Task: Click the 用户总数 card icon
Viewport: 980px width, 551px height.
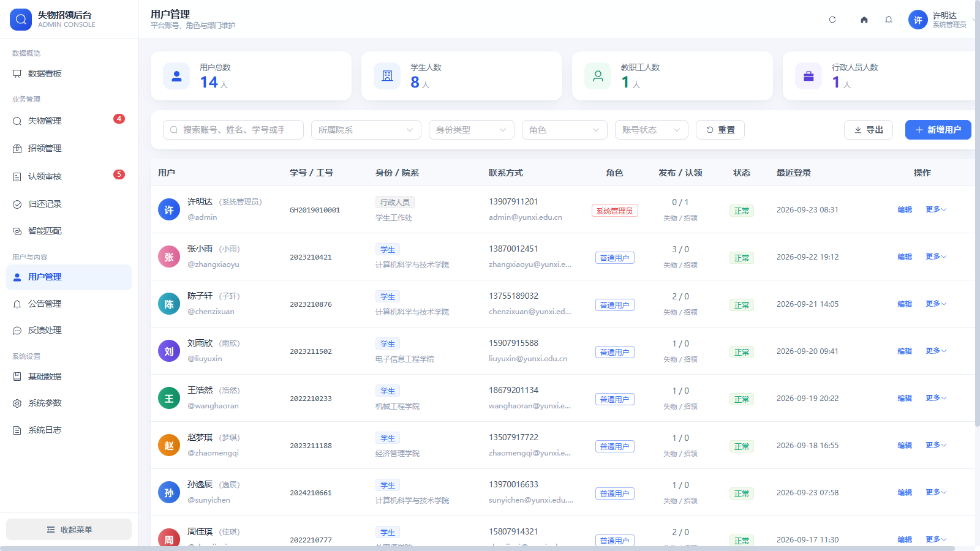Action: pyautogui.click(x=176, y=76)
